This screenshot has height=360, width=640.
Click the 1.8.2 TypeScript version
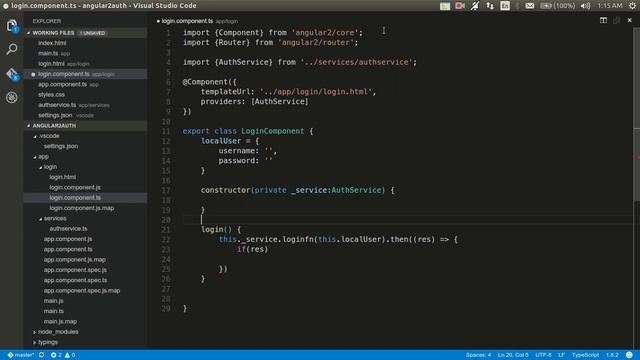[x=612, y=355]
